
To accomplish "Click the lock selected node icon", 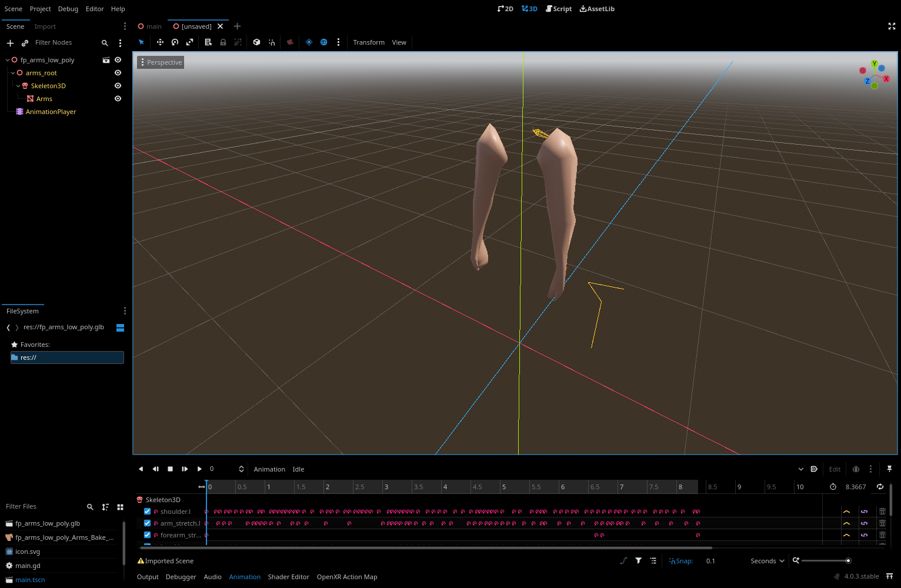I will [223, 42].
